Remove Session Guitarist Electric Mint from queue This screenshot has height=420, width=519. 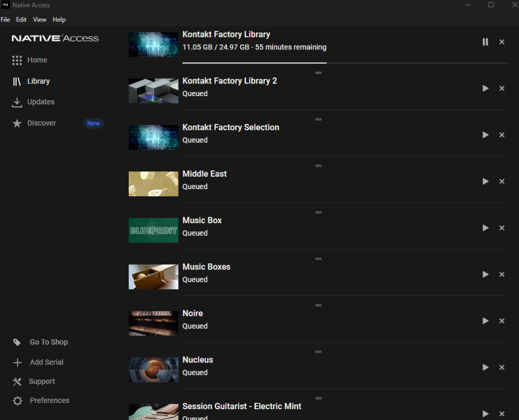[502, 414]
